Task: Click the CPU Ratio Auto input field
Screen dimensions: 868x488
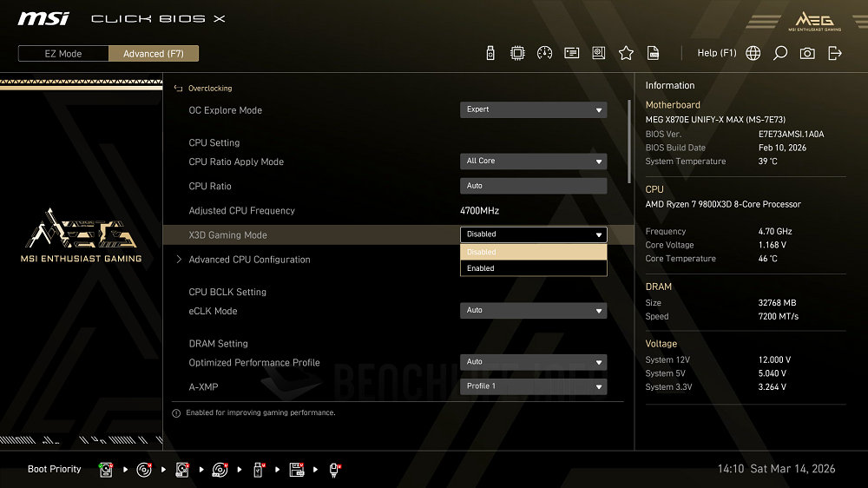Action: click(x=534, y=186)
